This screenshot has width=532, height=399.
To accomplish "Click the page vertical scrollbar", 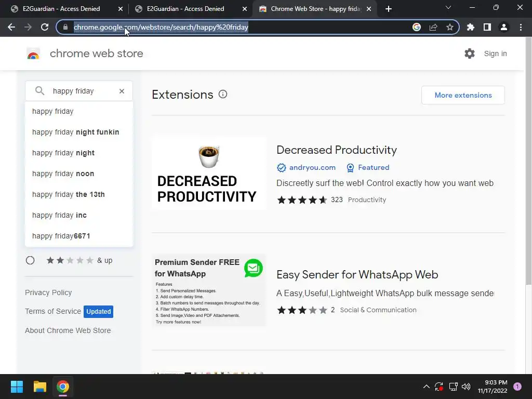I will [528, 161].
